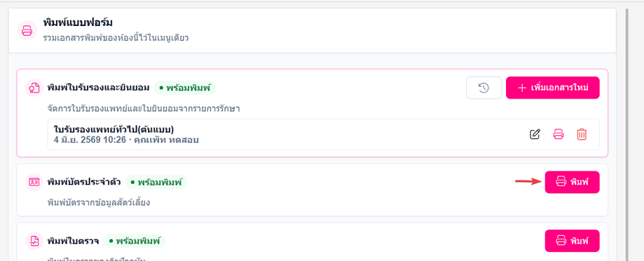This screenshot has width=644, height=261.
Task: Click the document icon beside พิมพ์ใบตรวจ
Action: [34, 241]
